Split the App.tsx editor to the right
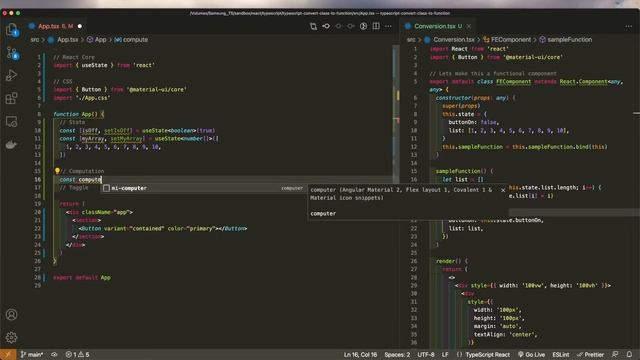 point(376,26)
